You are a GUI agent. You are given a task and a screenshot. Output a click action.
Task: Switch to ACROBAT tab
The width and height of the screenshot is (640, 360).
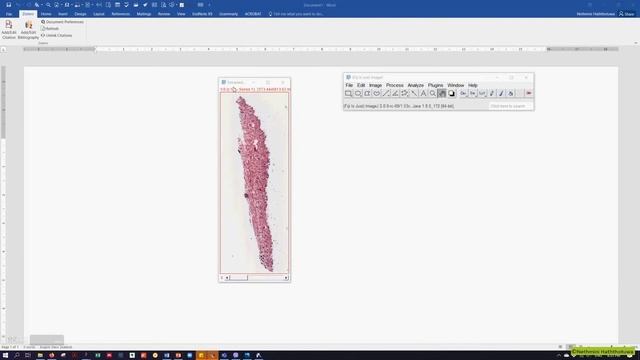pos(253,14)
